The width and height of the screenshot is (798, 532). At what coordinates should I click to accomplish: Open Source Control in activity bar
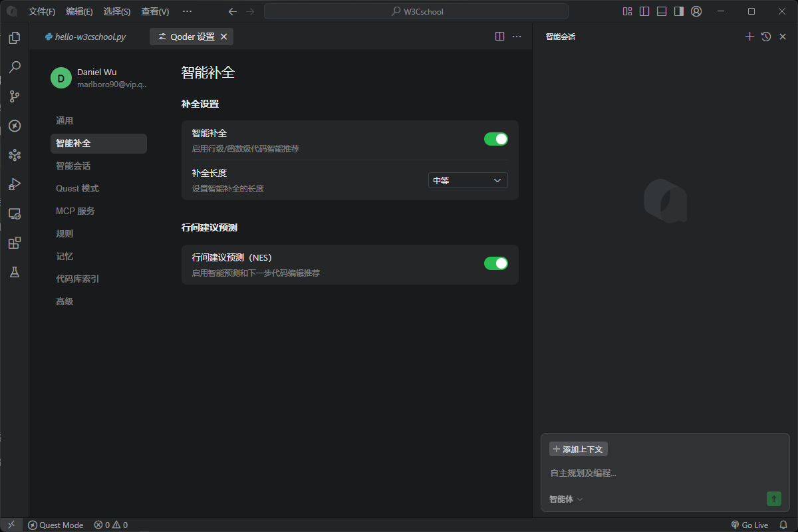click(14, 96)
